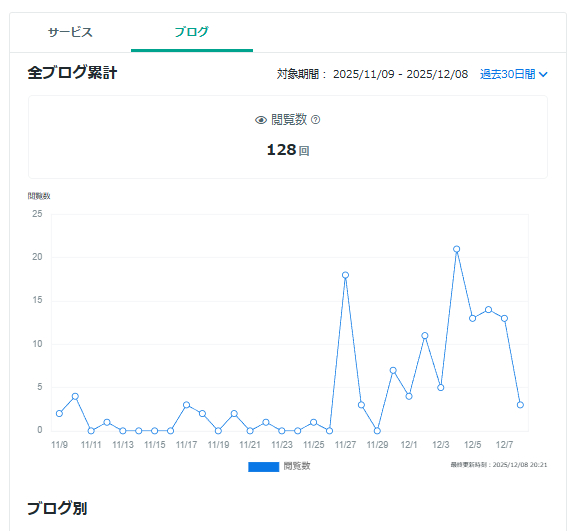The image size is (585, 531).
Task: Click the 128 回 total views value
Action: coord(288,150)
